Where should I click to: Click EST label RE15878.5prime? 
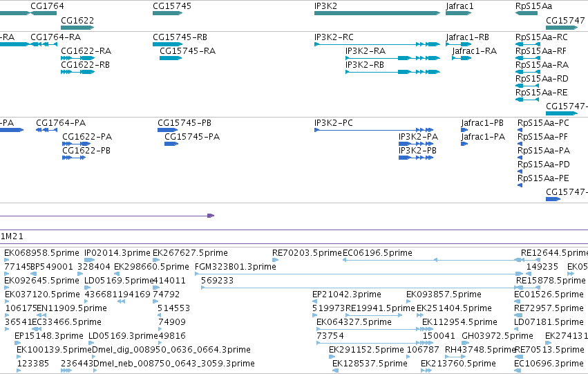click(x=551, y=281)
